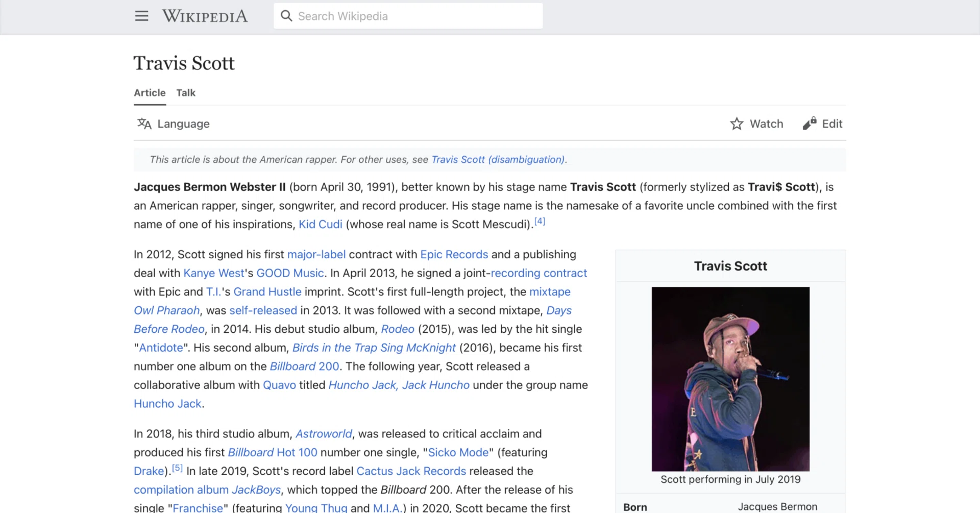Open the Billboard Hot 100 link
The image size is (980, 513).
click(273, 452)
